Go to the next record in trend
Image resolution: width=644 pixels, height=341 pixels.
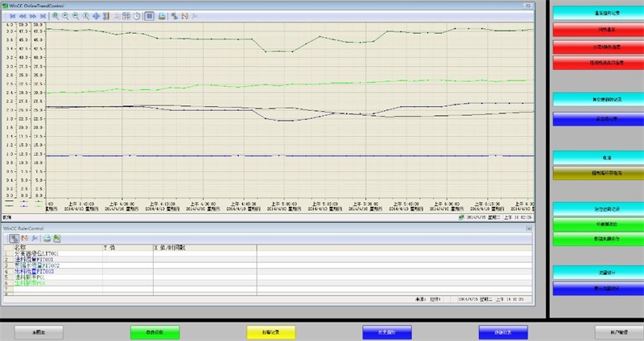32,15
